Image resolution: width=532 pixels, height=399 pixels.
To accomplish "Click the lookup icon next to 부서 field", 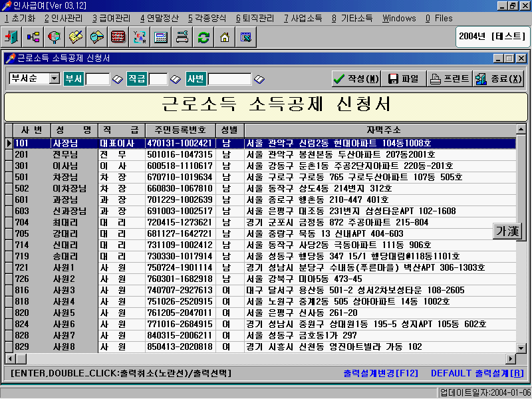I will (118, 79).
